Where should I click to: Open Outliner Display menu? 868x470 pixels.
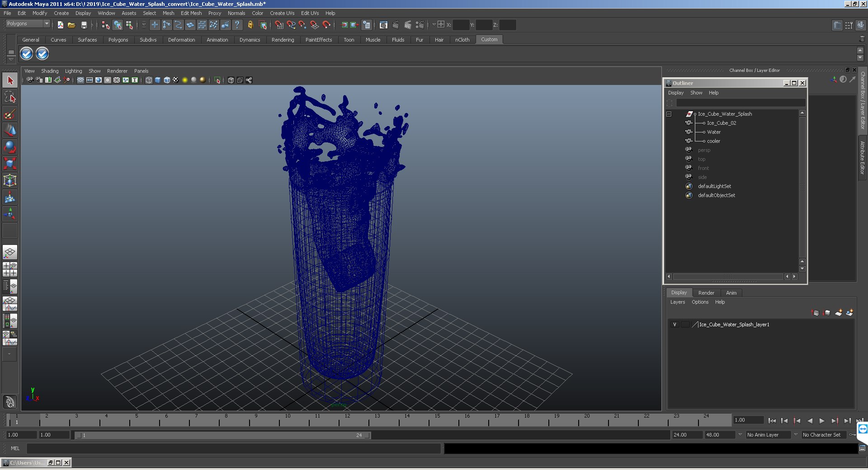pos(676,93)
